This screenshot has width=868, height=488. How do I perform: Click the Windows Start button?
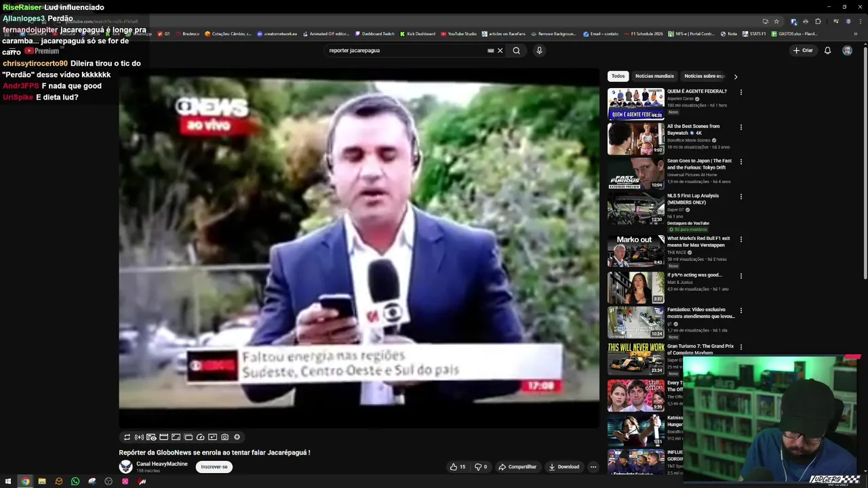(9, 481)
